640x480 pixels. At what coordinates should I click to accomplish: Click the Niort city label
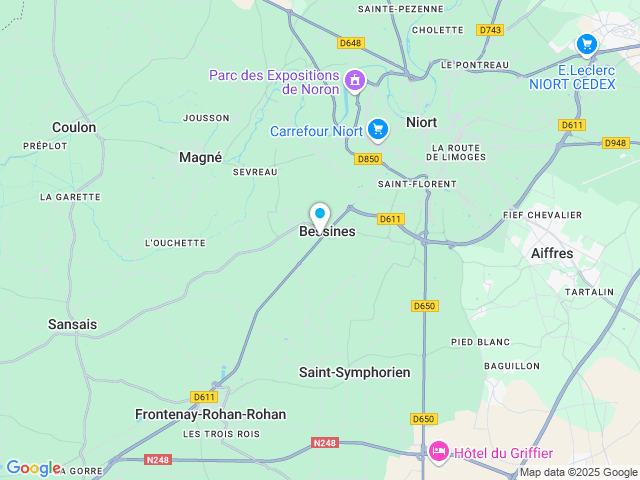click(422, 122)
